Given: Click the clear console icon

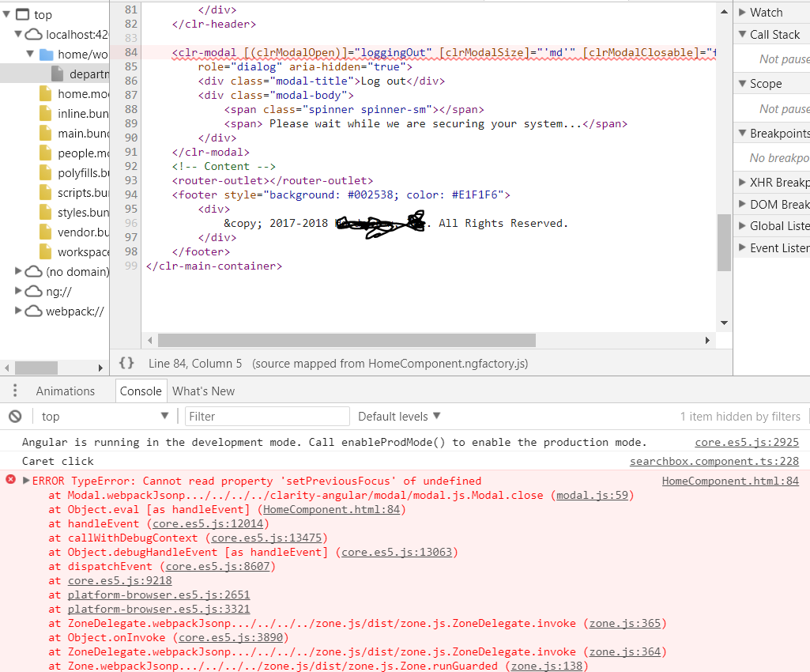Looking at the screenshot, I should [x=15, y=416].
